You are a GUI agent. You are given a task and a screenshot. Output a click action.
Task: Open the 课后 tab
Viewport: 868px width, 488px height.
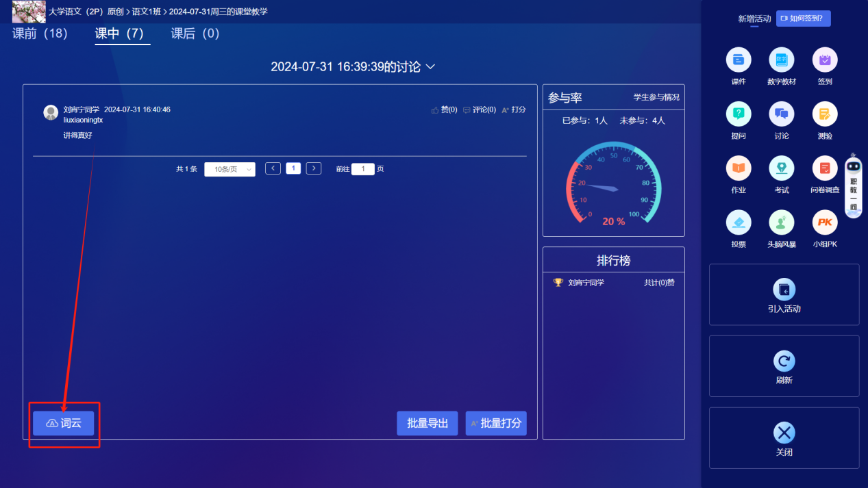pyautogui.click(x=195, y=32)
